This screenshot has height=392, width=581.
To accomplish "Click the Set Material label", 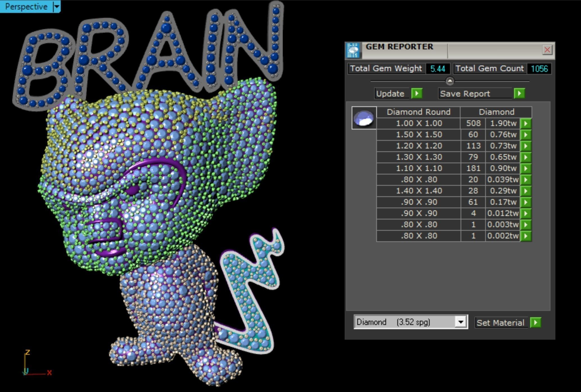I will coord(501,323).
